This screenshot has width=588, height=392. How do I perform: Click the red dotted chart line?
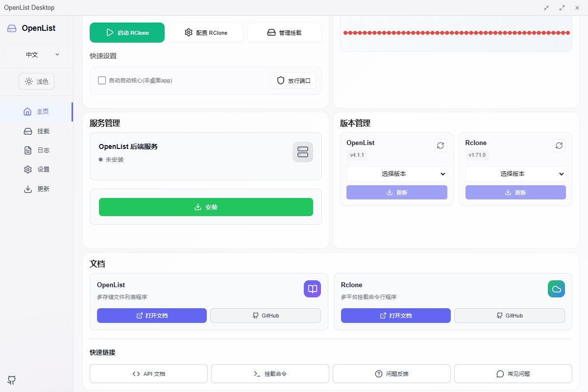[x=457, y=33]
